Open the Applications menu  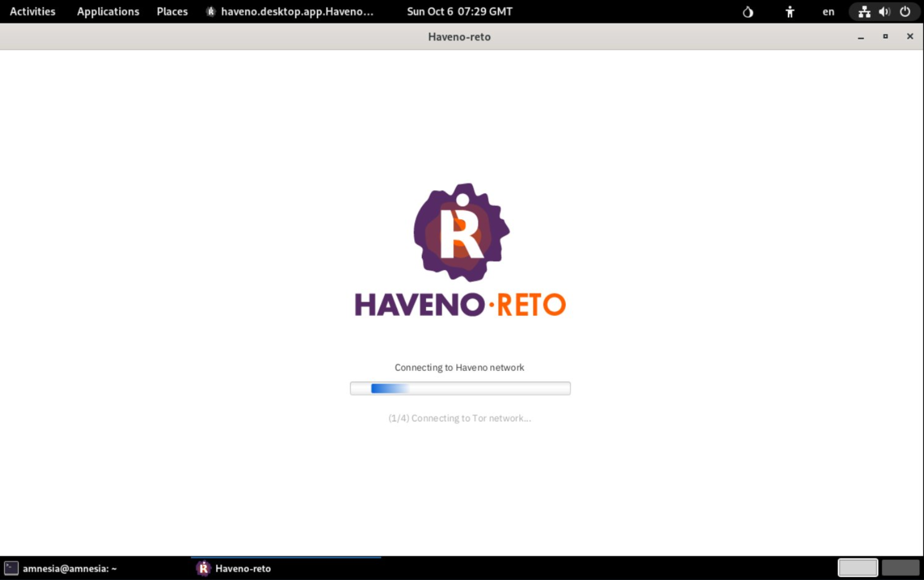pos(108,11)
